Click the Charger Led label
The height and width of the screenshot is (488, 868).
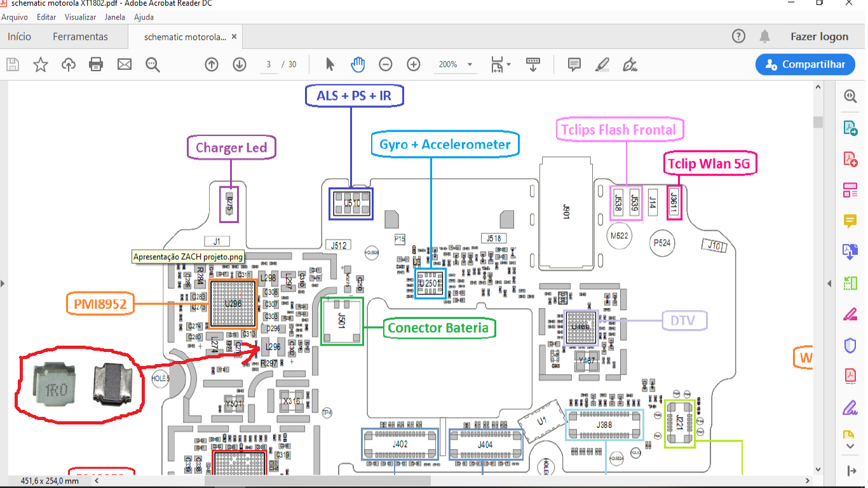pos(231,147)
